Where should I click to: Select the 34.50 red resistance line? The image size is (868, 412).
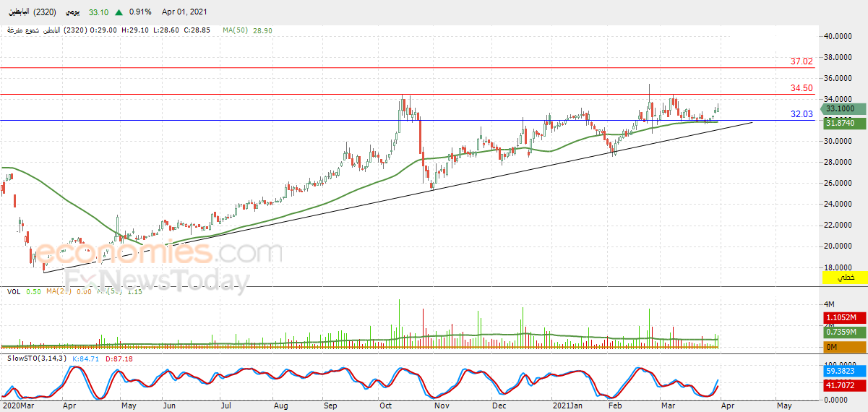click(408, 94)
